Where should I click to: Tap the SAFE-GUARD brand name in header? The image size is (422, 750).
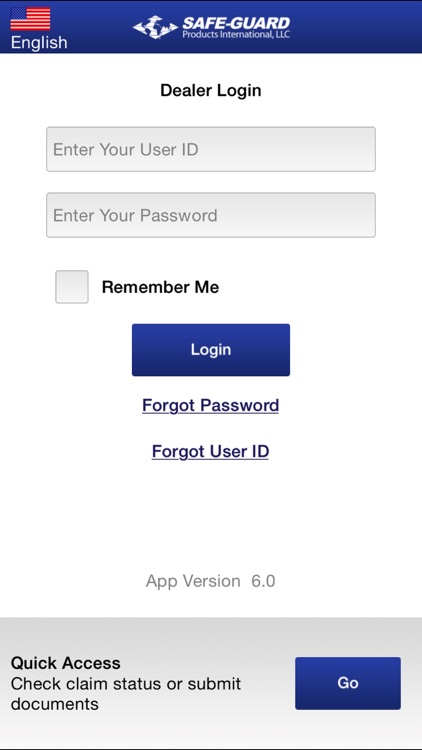pos(236,23)
